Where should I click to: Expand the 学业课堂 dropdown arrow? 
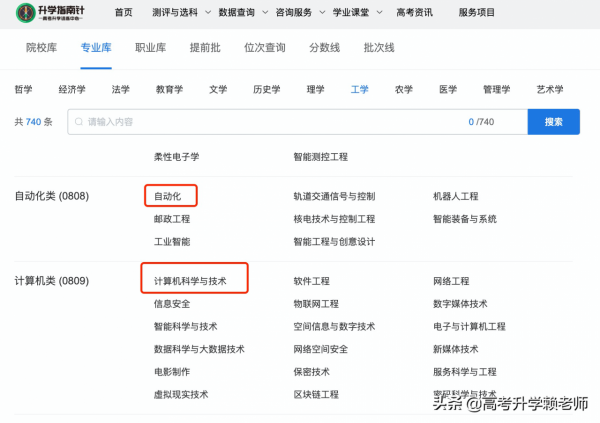[x=379, y=13]
